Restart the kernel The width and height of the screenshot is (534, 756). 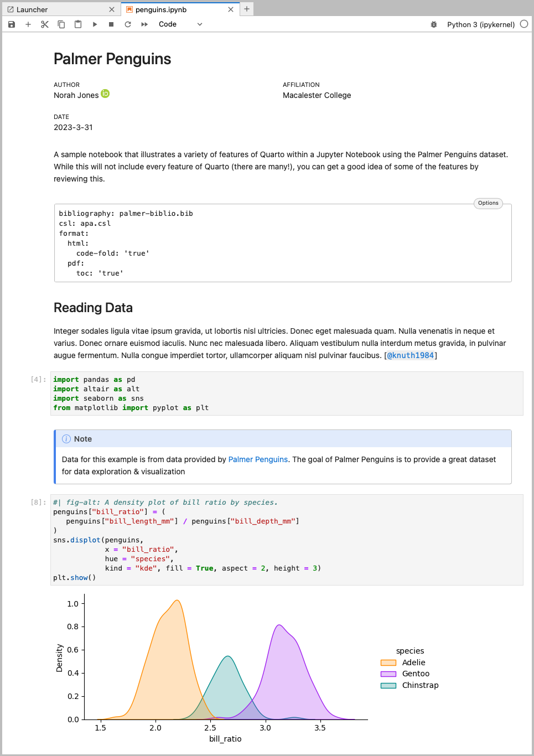tap(128, 24)
